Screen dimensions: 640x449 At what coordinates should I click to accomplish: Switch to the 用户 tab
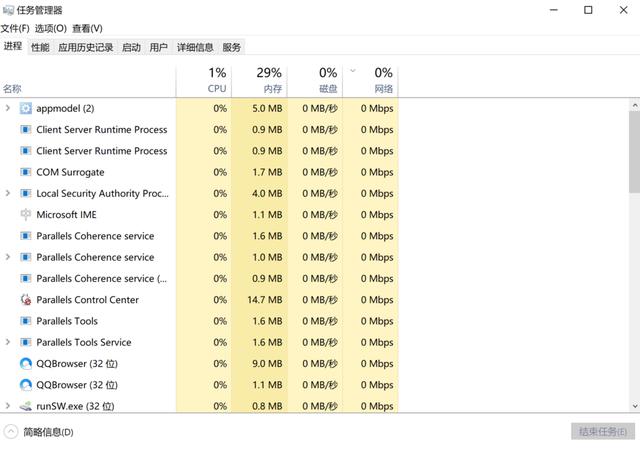click(x=159, y=47)
